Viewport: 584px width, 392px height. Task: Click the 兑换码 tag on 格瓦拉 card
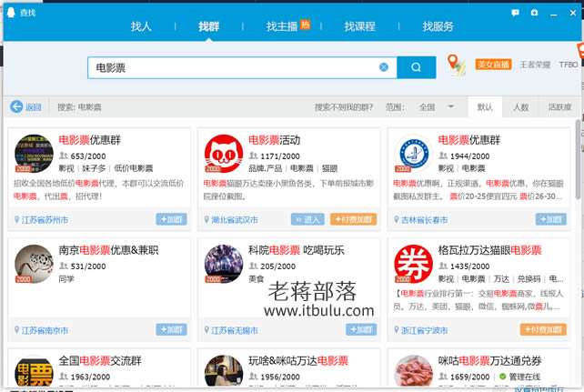529,278
